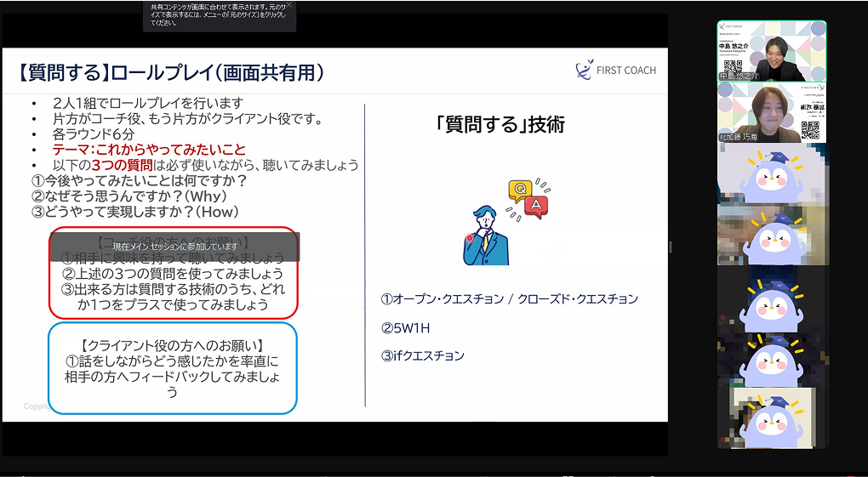The width and height of the screenshot is (868, 477).
Task: Click the main session joined banner
Action: 174,247
